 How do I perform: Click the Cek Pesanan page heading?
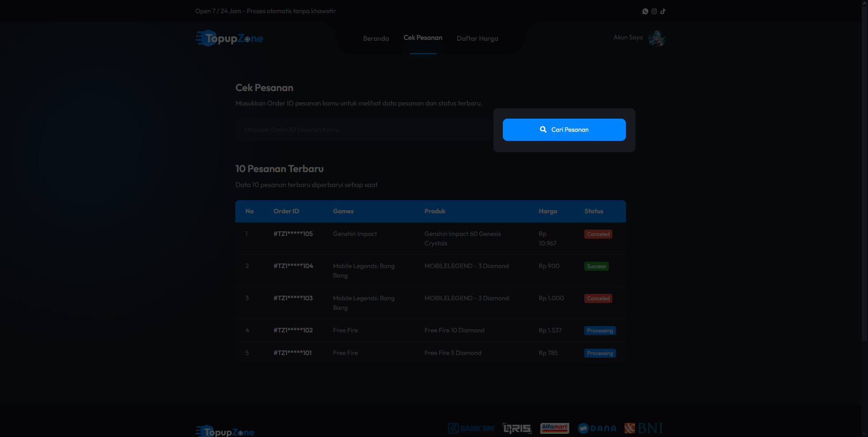[264, 88]
